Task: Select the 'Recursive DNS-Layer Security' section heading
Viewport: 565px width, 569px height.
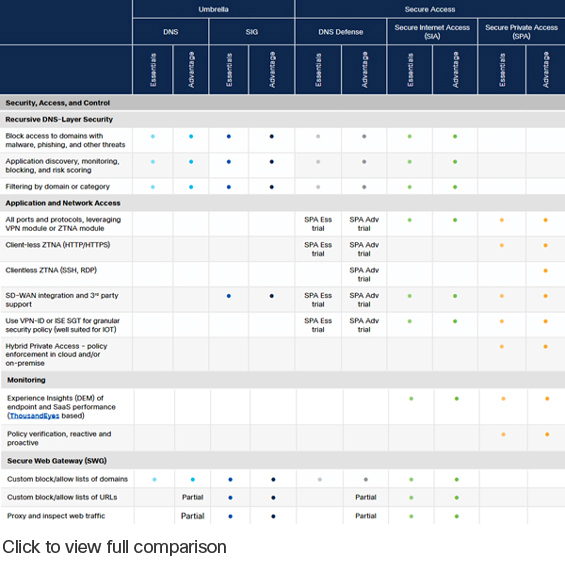Action: 59,119
